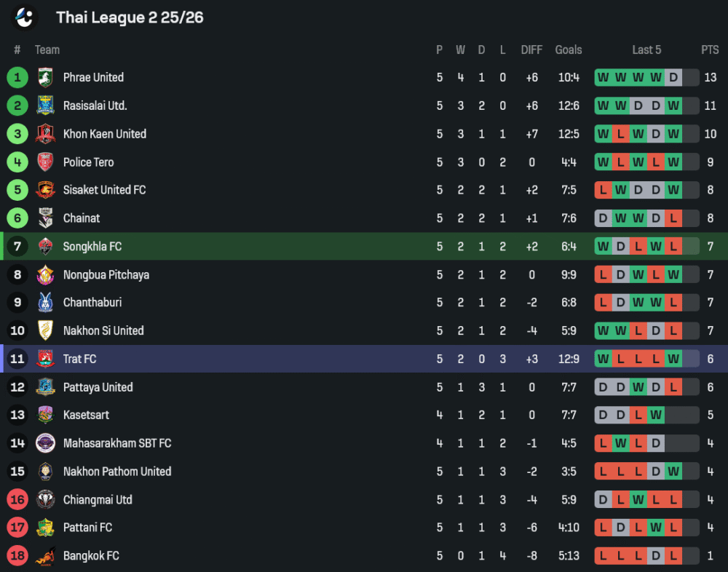Open the Sisaket United FC team page
The height and width of the screenshot is (572, 728).
[x=104, y=190]
